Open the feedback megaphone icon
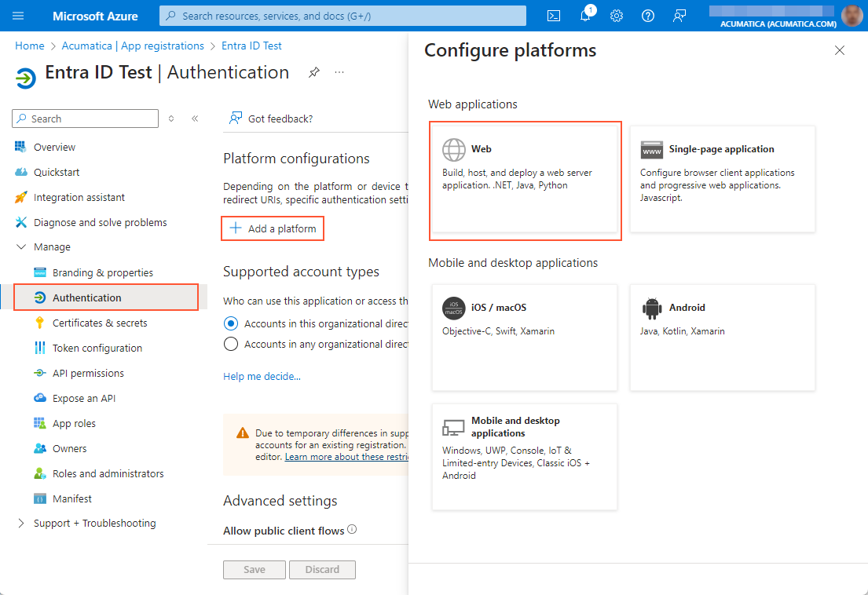 coord(679,16)
